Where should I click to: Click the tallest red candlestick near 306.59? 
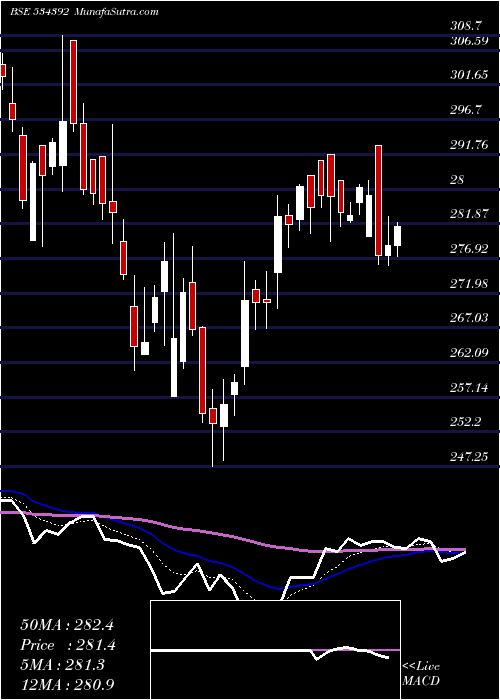coord(73,82)
